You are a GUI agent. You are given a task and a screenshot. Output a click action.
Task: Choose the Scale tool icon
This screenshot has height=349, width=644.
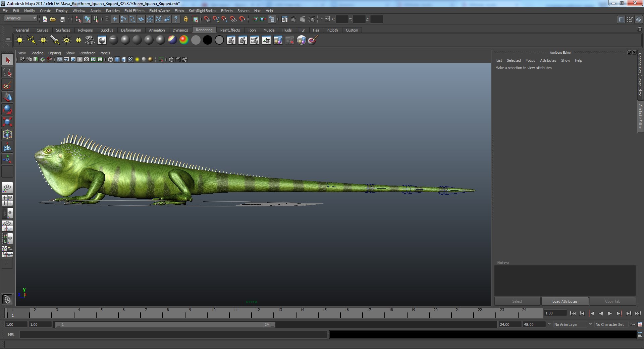7,122
